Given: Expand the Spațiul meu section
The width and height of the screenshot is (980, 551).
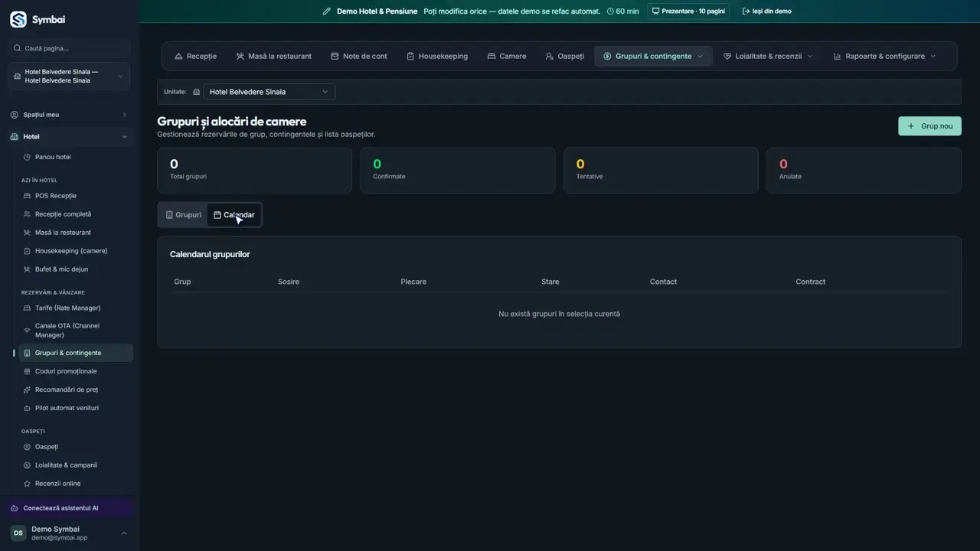Looking at the screenshot, I should click(69, 115).
